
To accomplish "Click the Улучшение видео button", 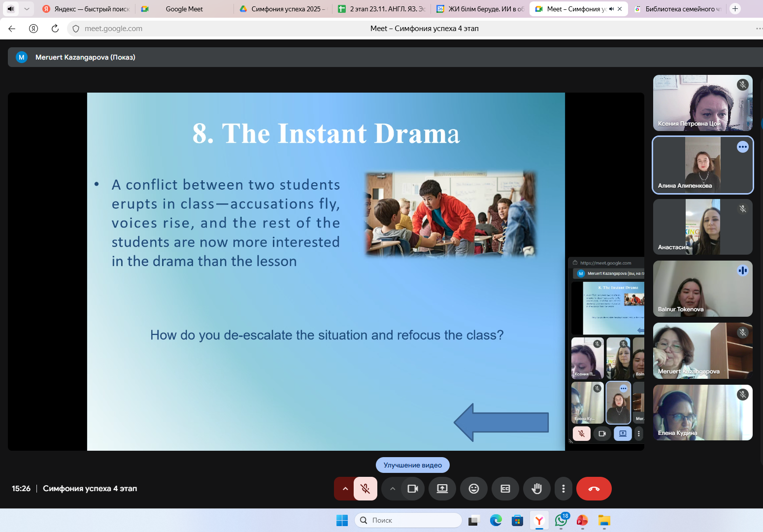I will (x=412, y=465).
